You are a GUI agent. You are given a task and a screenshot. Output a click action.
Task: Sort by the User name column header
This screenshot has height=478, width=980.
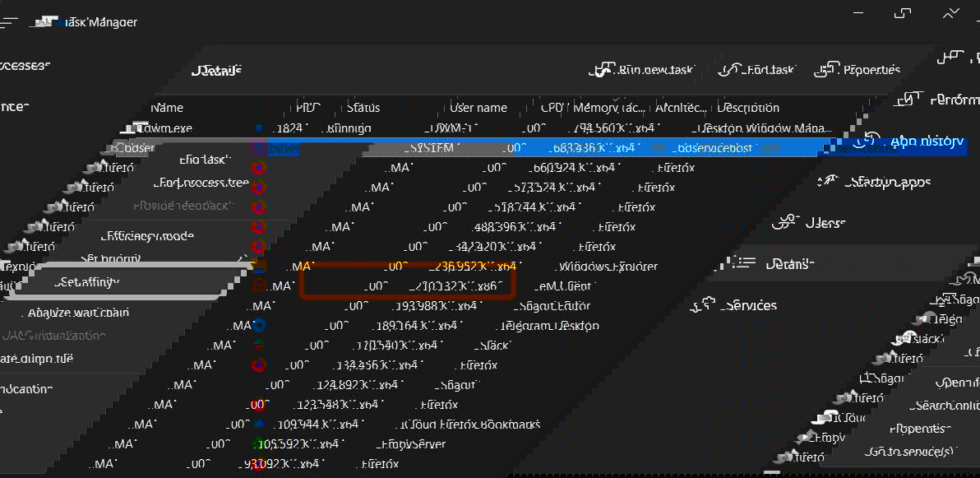[x=478, y=108]
